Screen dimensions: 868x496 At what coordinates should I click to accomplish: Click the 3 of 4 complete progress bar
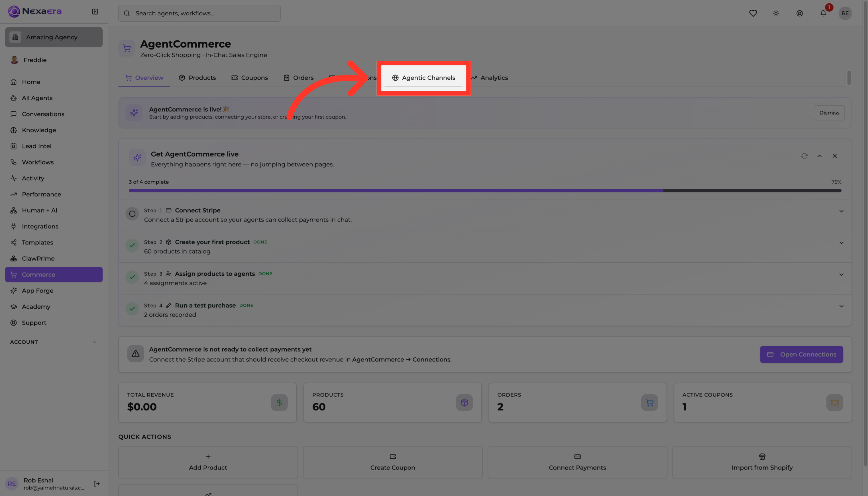485,190
